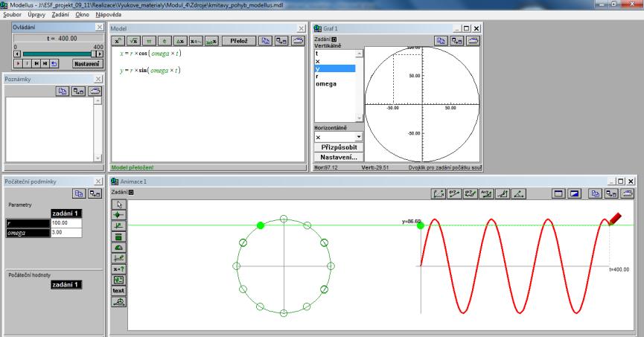Select variable r in Vertikálně list
The image size is (644, 337).
coord(334,77)
